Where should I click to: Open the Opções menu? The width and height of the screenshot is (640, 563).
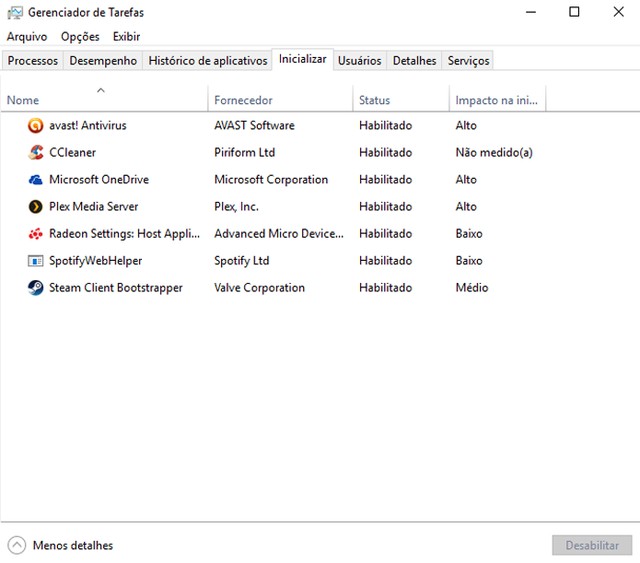[80, 37]
